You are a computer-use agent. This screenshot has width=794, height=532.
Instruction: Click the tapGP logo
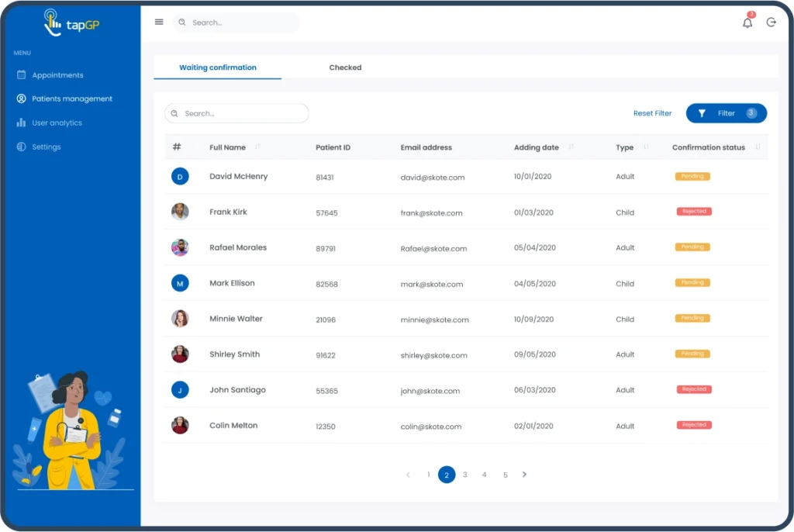pos(71,23)
